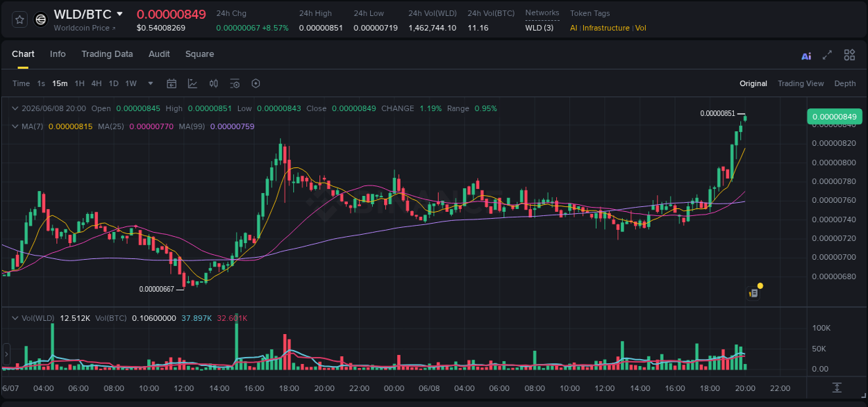The width and height of the screenshot is (868, 407).
Task: Open the hexagon chart settings icon
Action: [256, 83]
